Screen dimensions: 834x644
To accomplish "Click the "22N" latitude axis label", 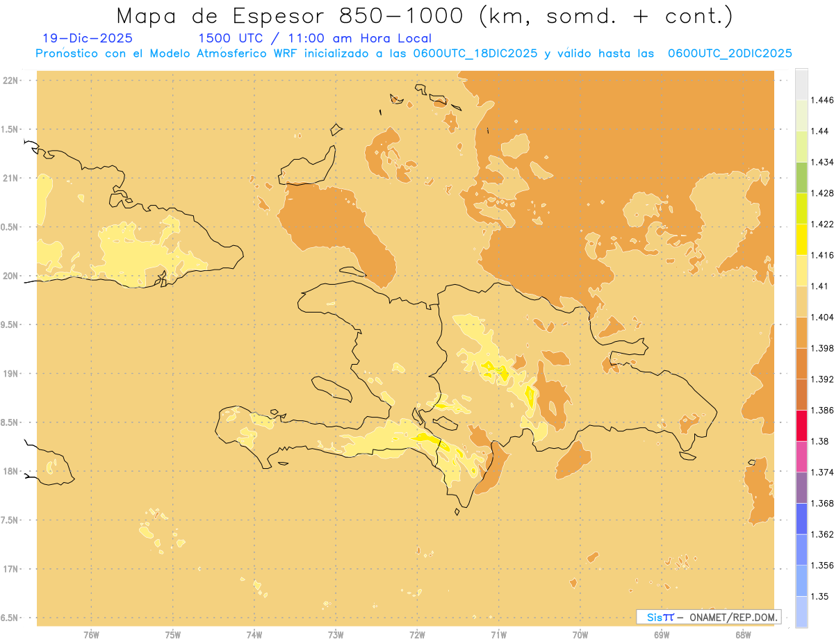I will (12, 81).
